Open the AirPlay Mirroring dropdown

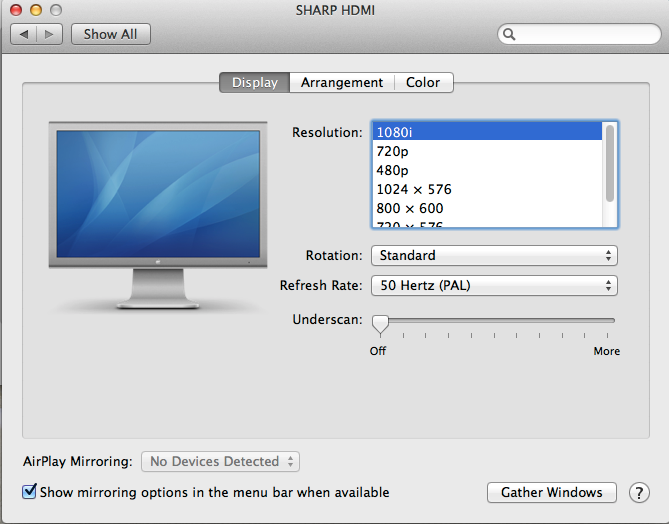pyautogui.click(x=220, y=461)
